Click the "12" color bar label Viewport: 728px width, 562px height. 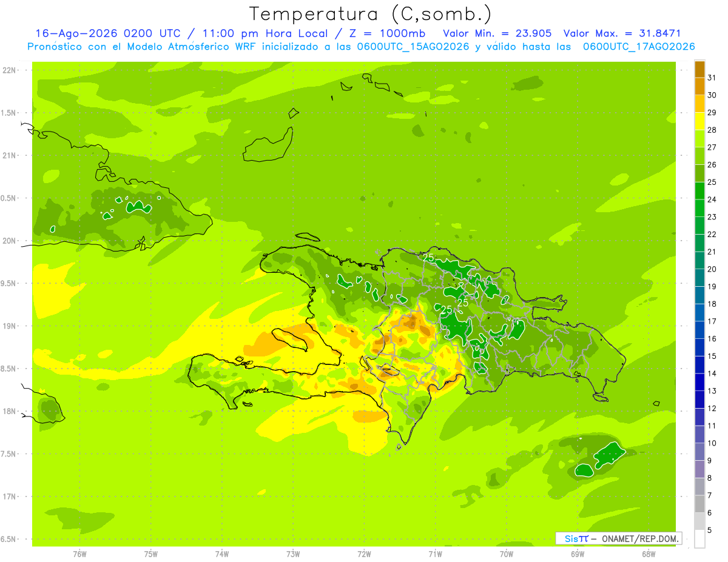(x=712, y=409)
